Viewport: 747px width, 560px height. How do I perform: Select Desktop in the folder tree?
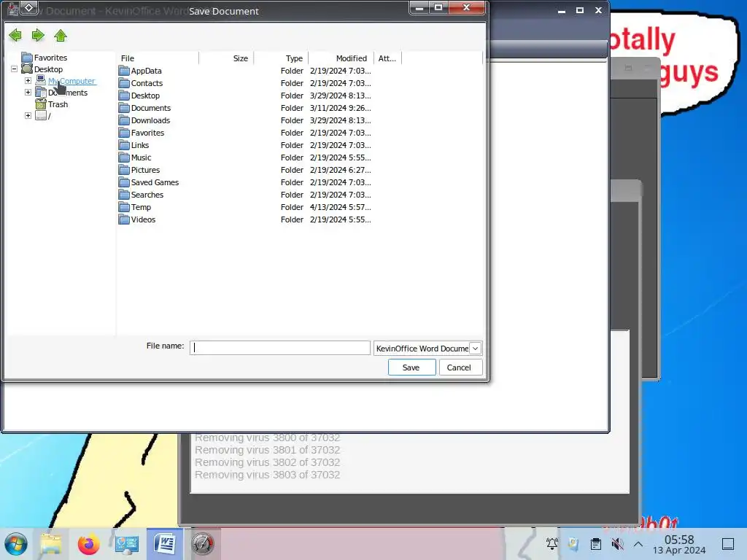pyautogui.click(x=48, y=69)
